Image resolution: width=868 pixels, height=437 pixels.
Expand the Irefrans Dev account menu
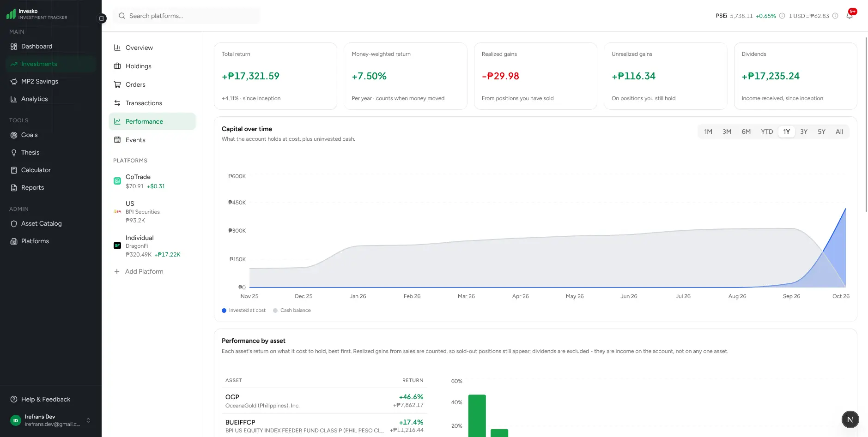coord(51,420)
